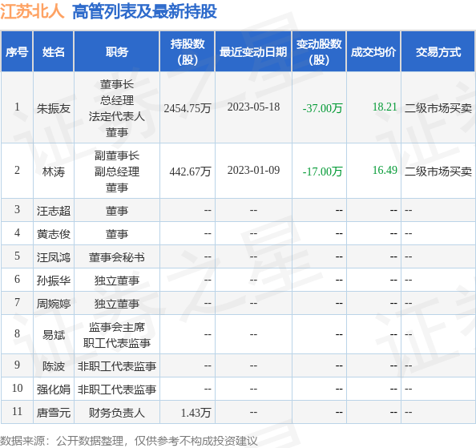This screenshot has width=476, height=448.
Task: Click the 2454.75万 shareholding value
Action: [188, 108]
